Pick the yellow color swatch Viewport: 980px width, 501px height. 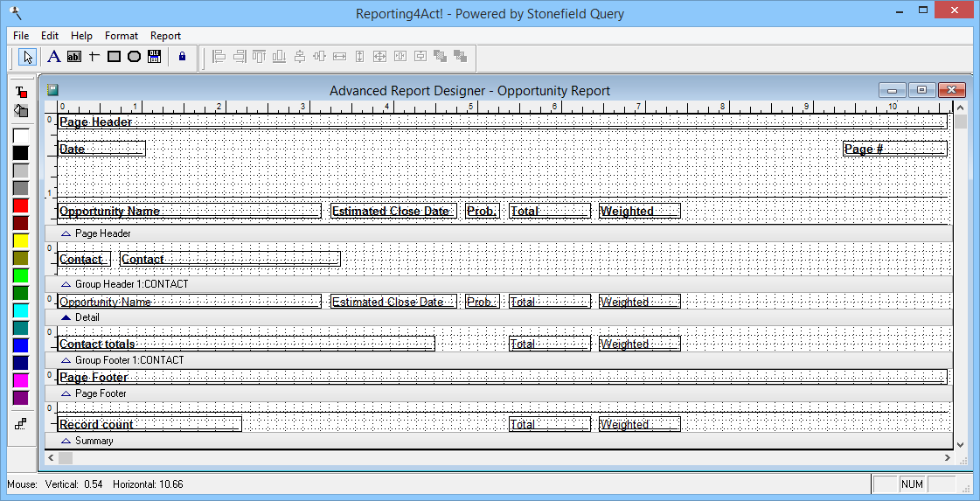(21, 240)
